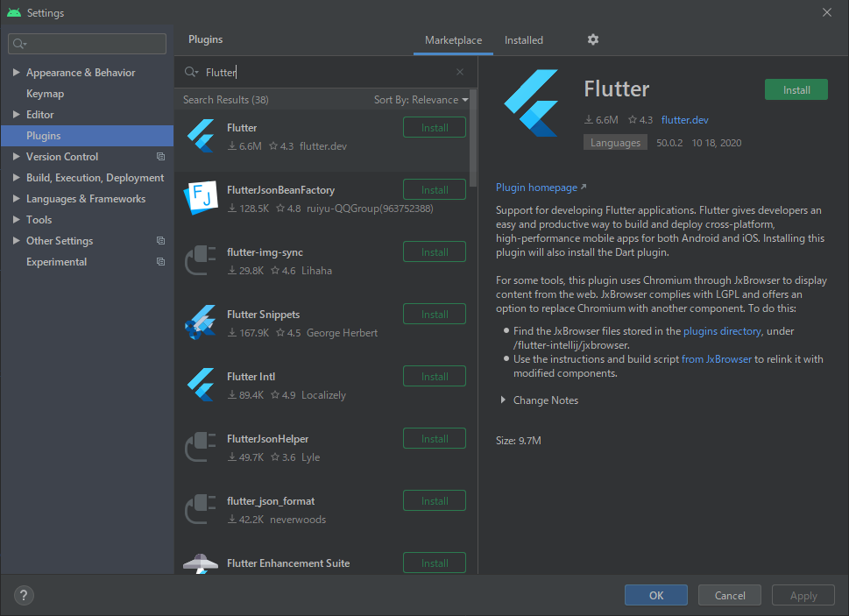
Task: Click the Flutter Enhancement Suite icon
Action: [x=201, y=564]
